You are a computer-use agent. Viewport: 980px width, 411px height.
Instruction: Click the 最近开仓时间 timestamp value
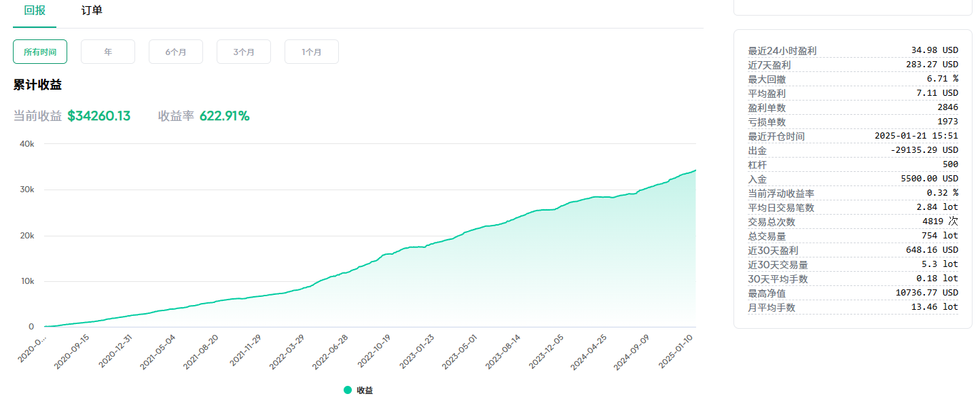point(916,136)
